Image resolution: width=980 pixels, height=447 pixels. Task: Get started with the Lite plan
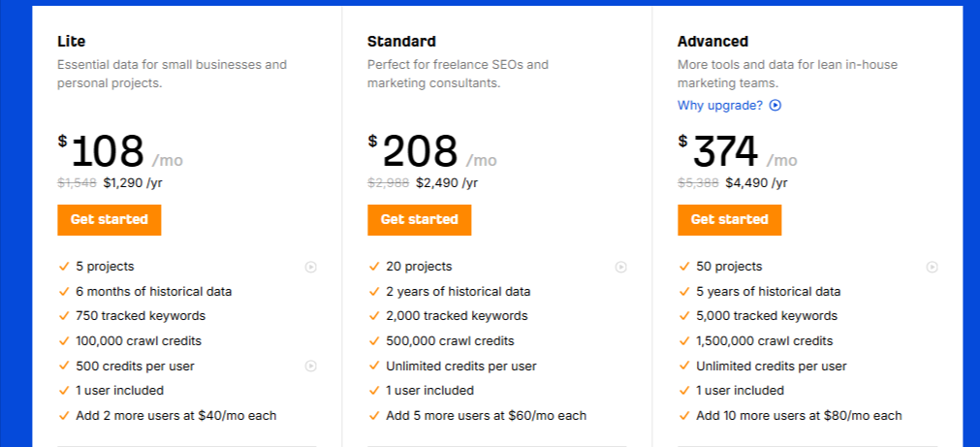(x=110, y=220)
